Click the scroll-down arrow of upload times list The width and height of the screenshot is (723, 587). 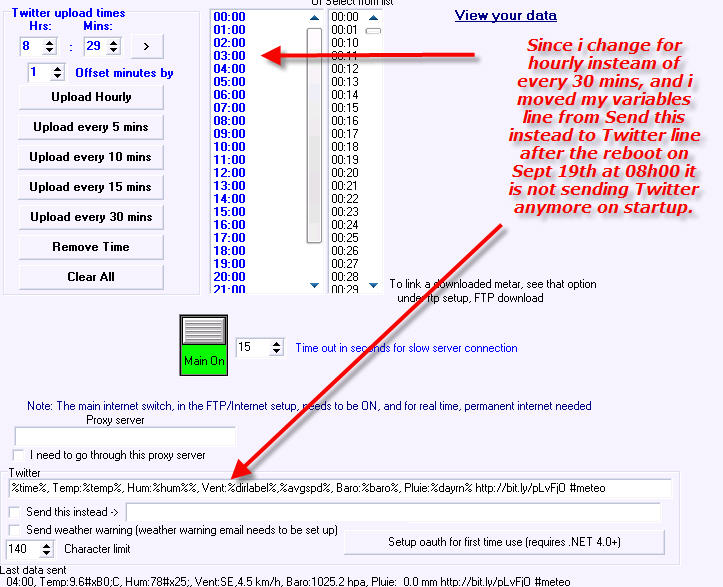tap(314, 285)
